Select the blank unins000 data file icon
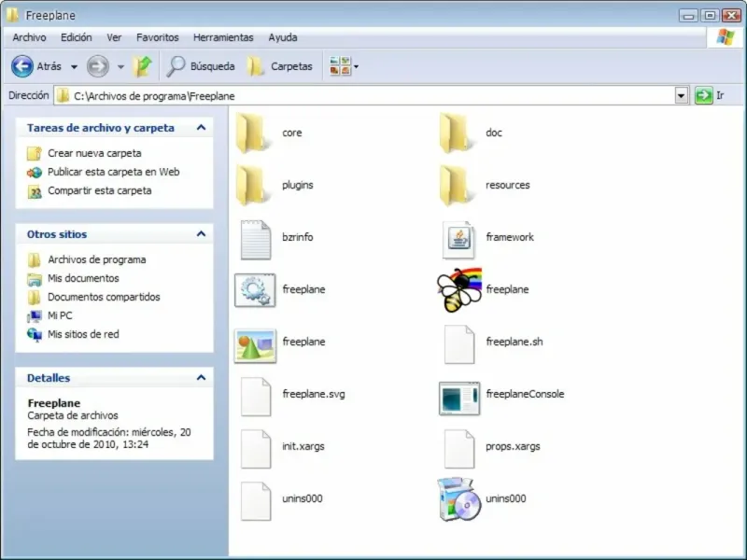 [x=255, y=501]
